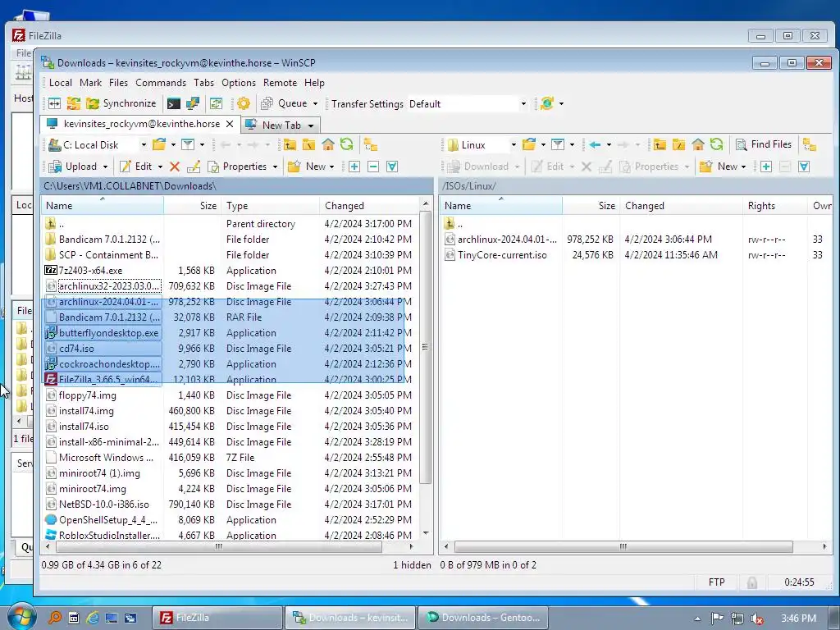Image resolution: width=840 pixels, height=630 pixels.
Task: Open local Properties button
Action: click(x=238, y=167)
